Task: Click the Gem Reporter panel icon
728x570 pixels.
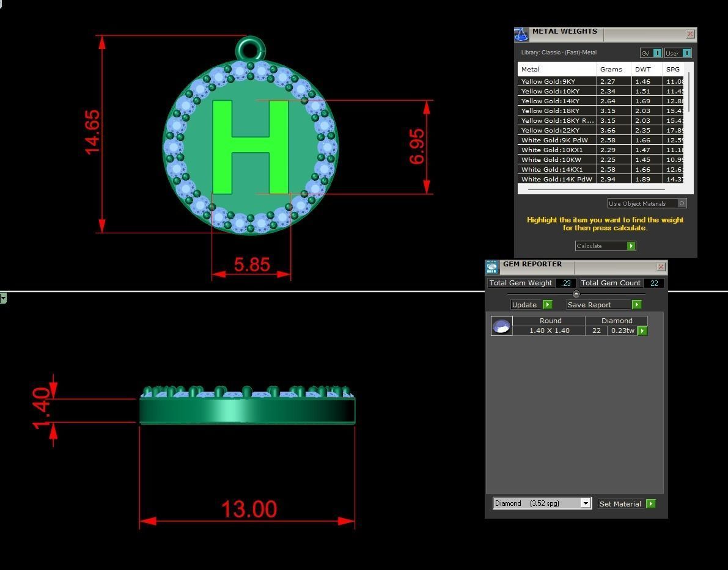Action: [492, 267]
